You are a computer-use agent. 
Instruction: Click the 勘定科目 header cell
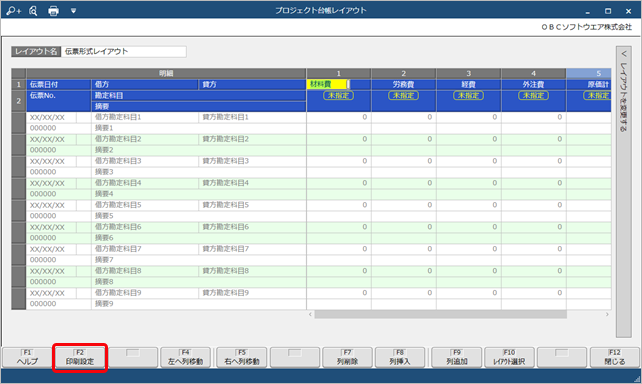(x=199, y=95)
